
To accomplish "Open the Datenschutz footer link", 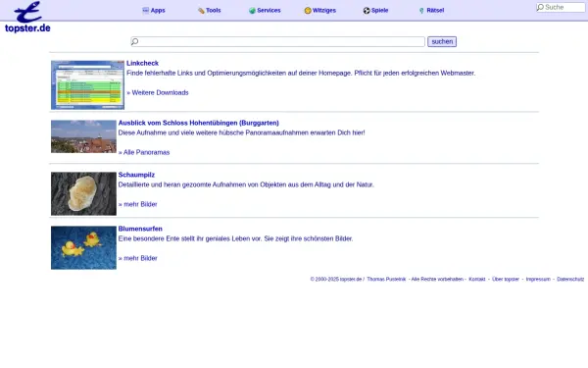I will coord(570,279).
